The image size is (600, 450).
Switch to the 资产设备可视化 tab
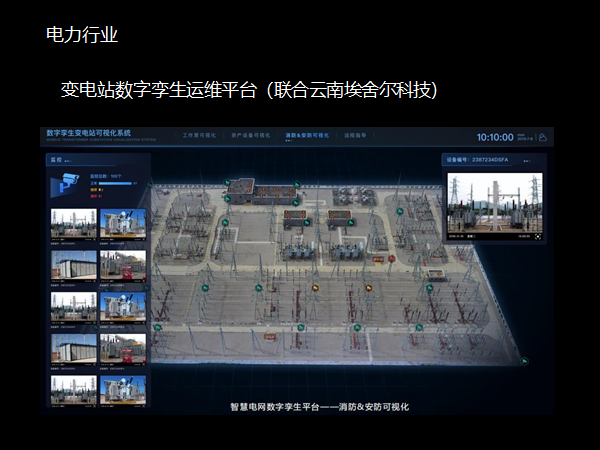point(251,134)
